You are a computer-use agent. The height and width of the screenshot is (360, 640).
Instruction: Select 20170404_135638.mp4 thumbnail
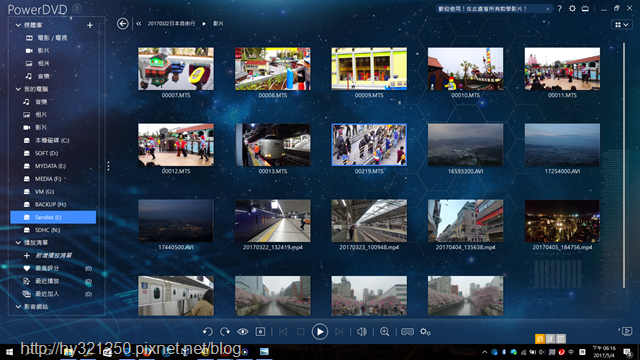[465, 221]
